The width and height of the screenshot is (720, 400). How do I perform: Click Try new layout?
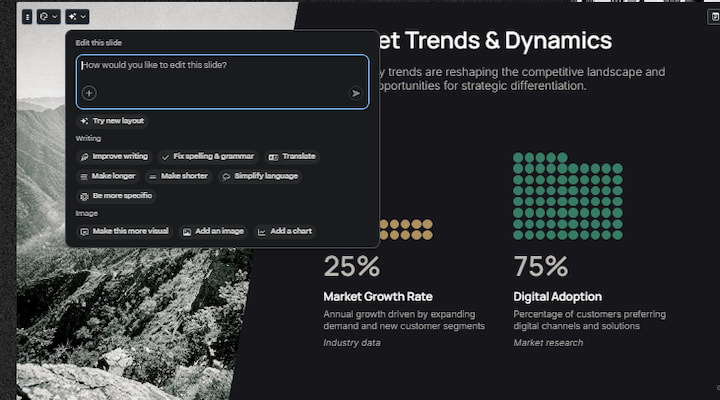pyautogui.click(x=112, y=121)
